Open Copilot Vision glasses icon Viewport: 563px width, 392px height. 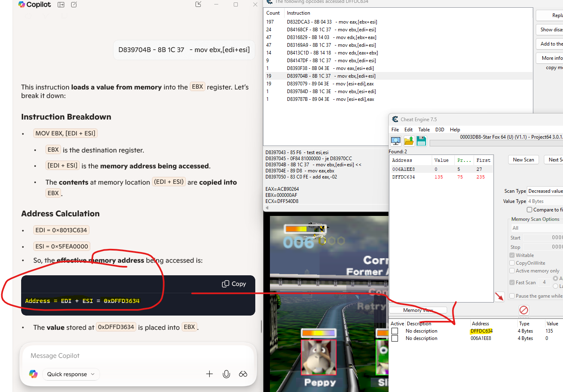[x=243, y=374]
